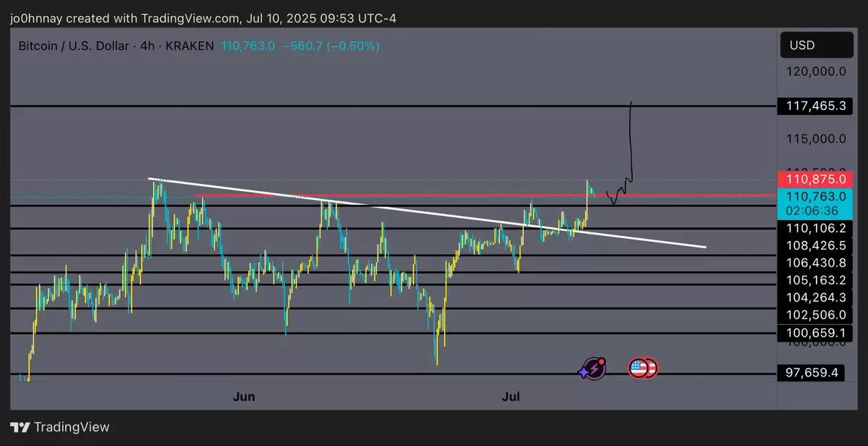Click the purple lightning event icon
The height and width of the screenshot is (446, 868).
pos(592,369)
